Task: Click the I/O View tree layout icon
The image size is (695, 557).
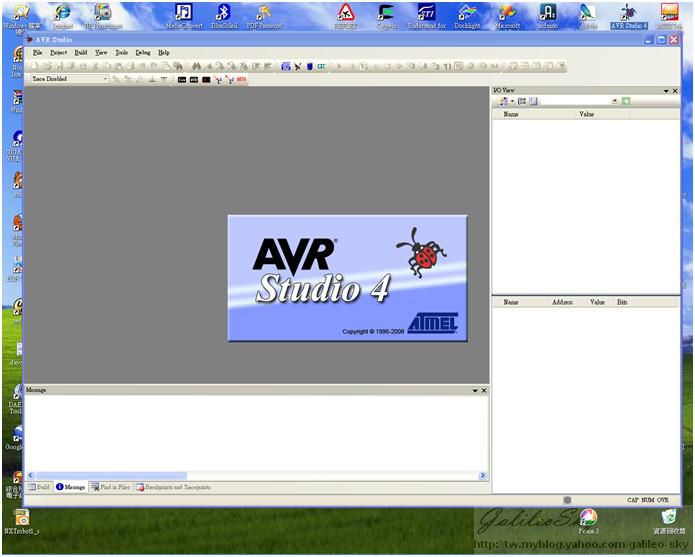Action: coord(522,101)
